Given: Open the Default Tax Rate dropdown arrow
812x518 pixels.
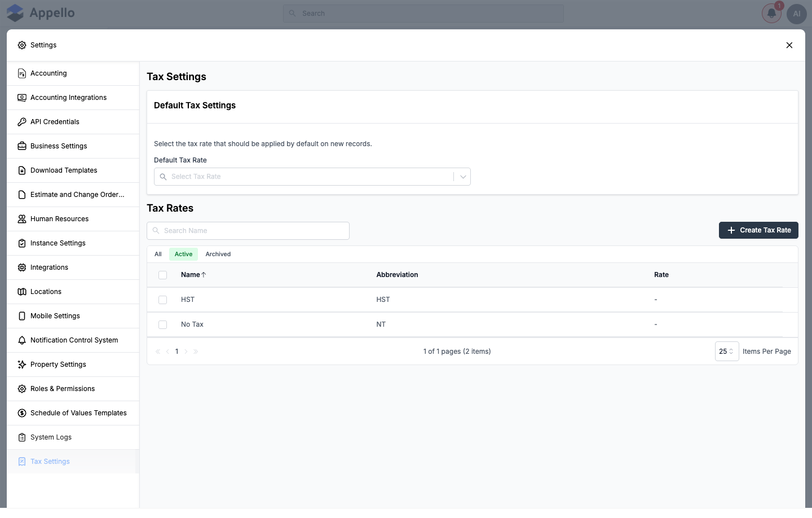Looking at the screenshot, I should (x=463, y=177).
